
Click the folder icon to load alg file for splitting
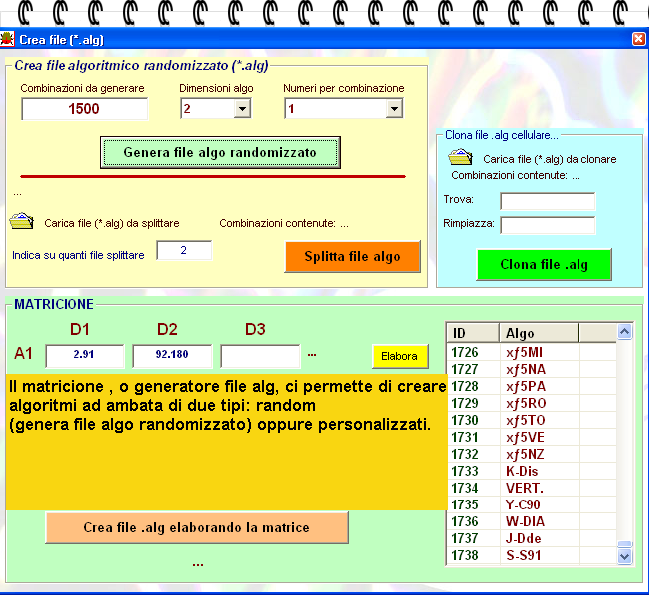(22, 221)
